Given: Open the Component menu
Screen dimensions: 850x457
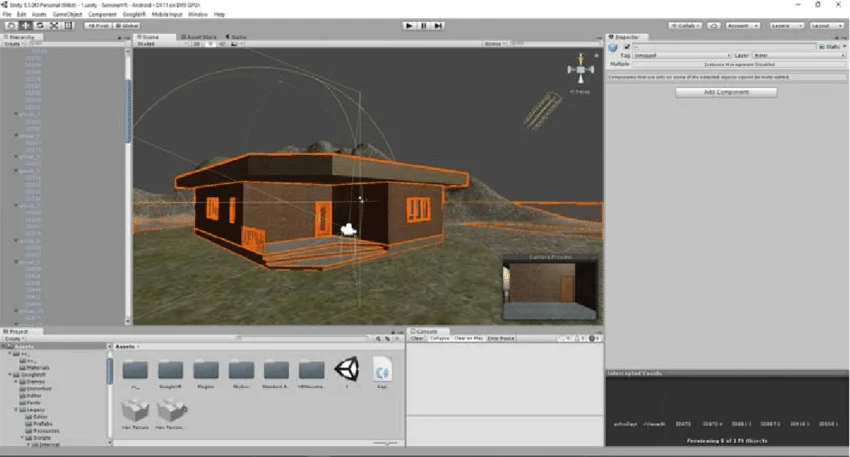Looking at the screenshot, I should [102, 14].
